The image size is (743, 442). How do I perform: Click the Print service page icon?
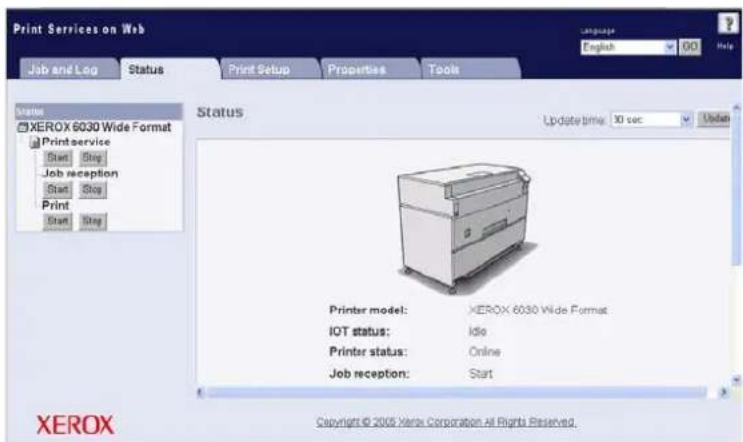tap(35, 142)
